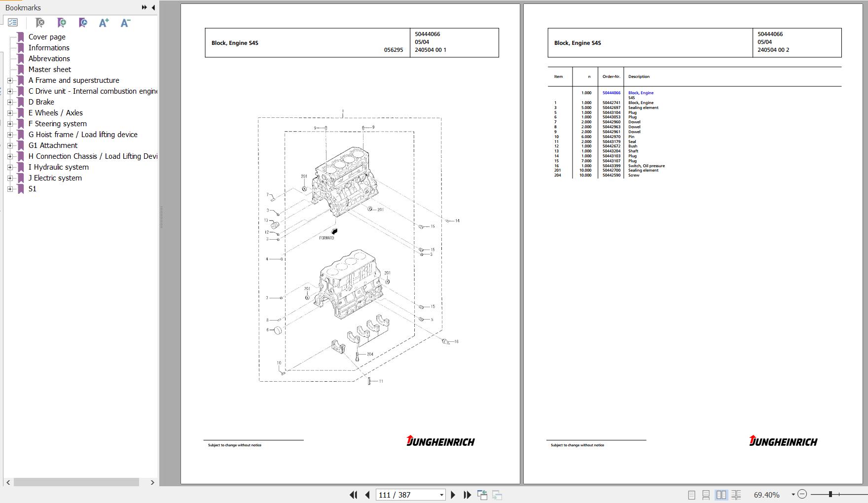Expand the J Electric system bookmark
This screenshot has width=868, height=503.
pos(10,178)
